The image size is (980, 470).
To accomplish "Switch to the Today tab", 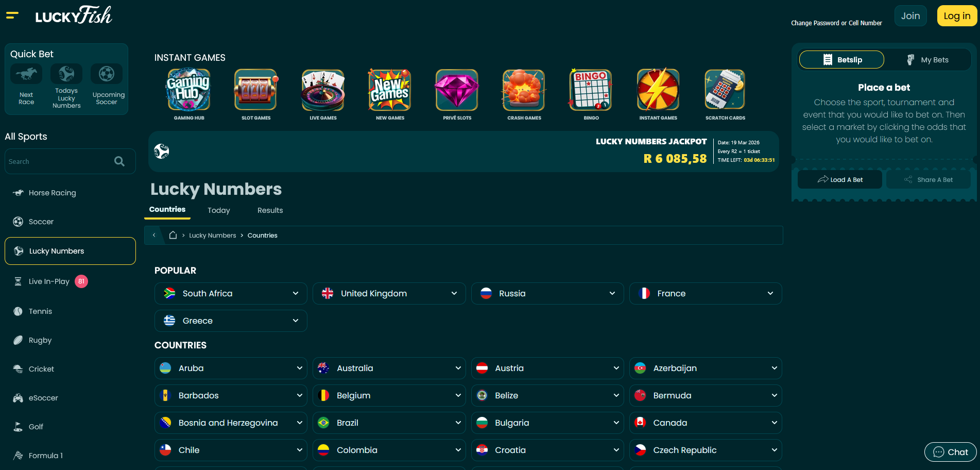I will (x=219, y=210).
